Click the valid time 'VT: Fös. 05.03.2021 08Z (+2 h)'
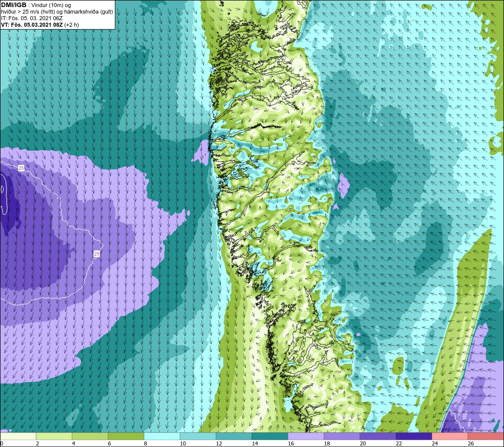Screen dimensions: 504x447 (x=40, y=25)
